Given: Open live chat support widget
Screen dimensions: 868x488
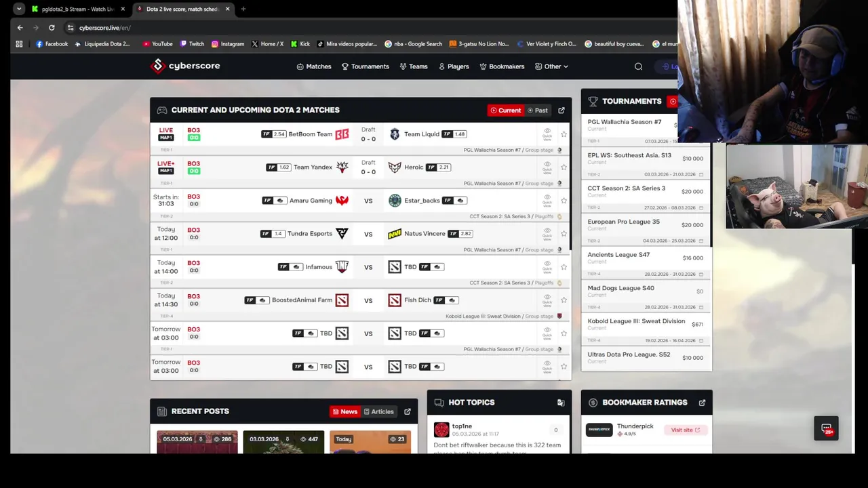Looking at the screenshot, I should point(826,428).
